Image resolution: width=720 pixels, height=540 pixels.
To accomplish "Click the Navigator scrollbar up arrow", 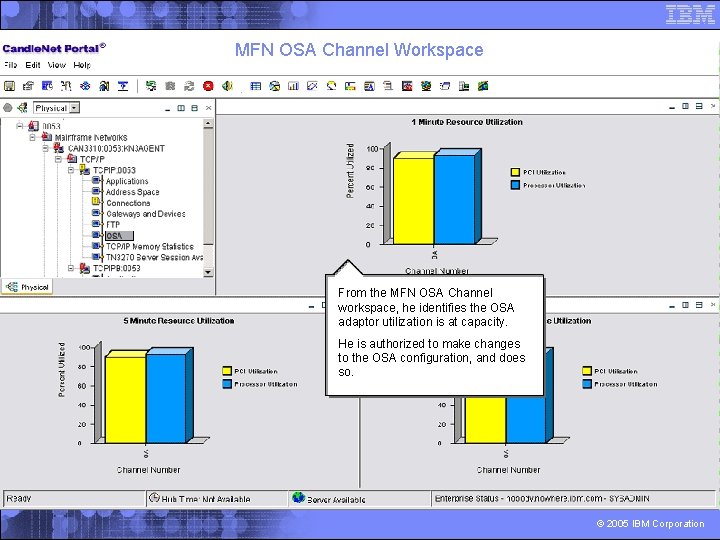I will [208, 124].
